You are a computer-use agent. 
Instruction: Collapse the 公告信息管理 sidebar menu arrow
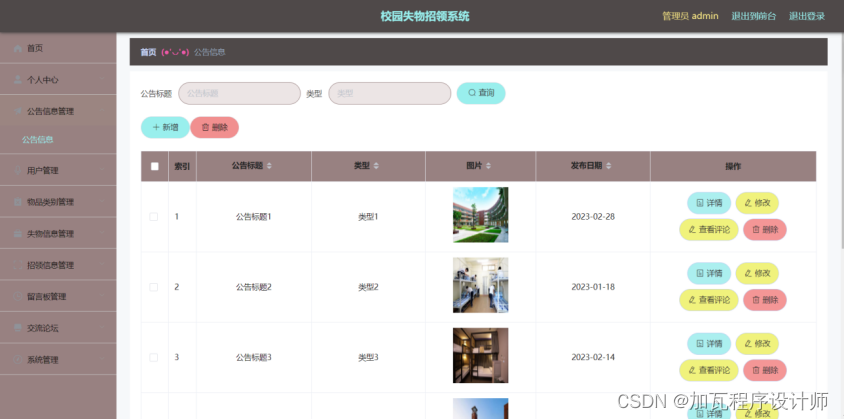[102, 111]
